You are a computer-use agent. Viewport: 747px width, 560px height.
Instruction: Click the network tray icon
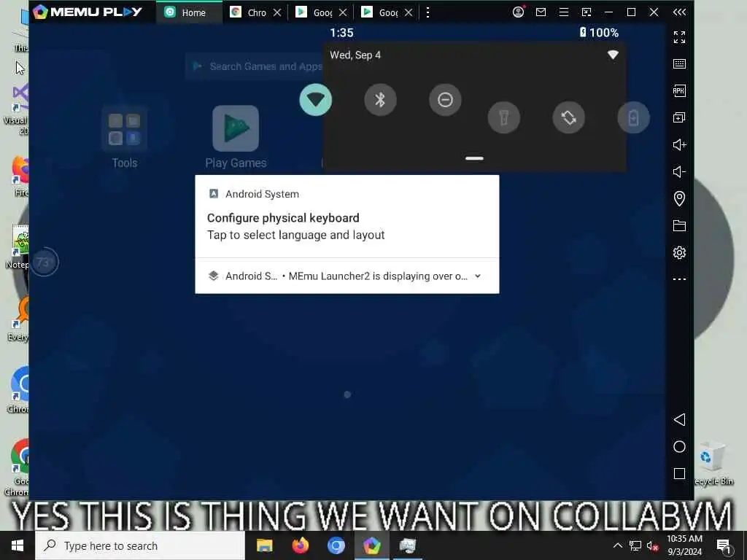pos(635,545)
